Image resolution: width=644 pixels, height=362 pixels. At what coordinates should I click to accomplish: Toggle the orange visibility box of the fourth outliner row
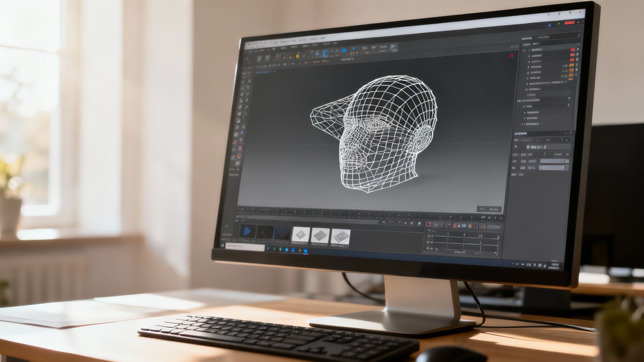pyautogui.click(x=571, y=65)
